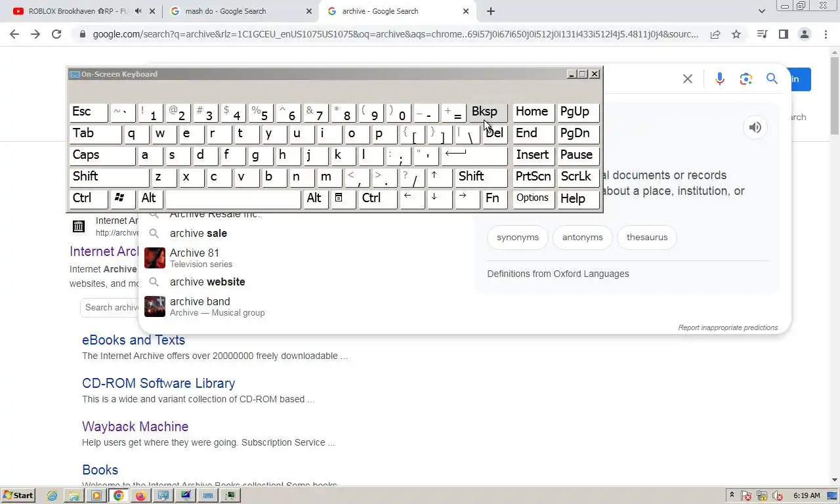Click Report inappropriate predictions
The image size is (840, 504).
tap(728, 327)
